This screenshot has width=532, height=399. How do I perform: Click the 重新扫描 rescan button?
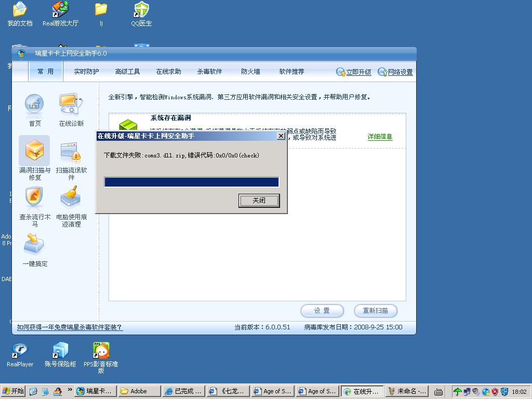click(x=376, y=311)
